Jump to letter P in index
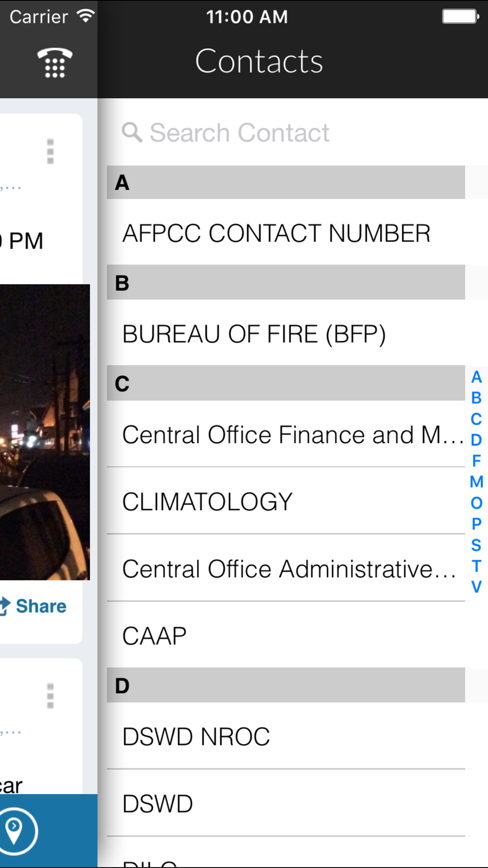Viewport: 488px width, 868px height. coord(476,524)
